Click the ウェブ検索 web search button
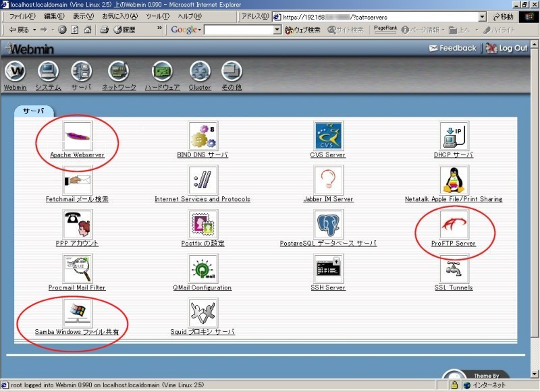The image size is (540, 392). (x=302, y=30)
